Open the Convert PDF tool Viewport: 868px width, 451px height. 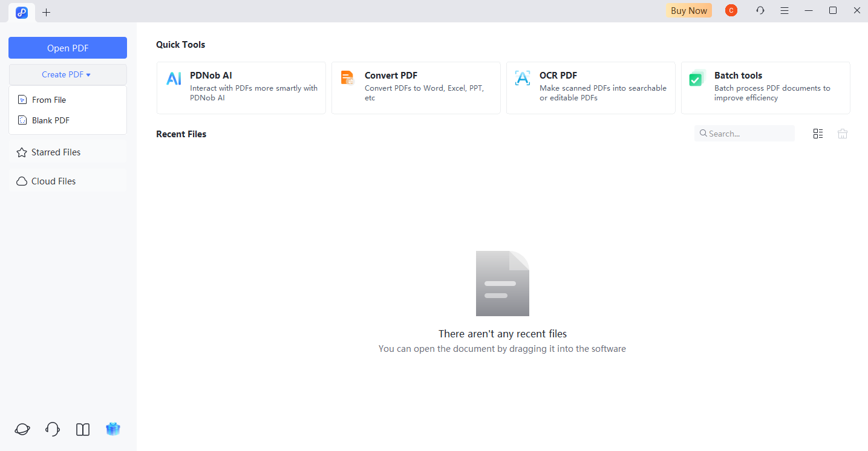click(x=416, y=86)
